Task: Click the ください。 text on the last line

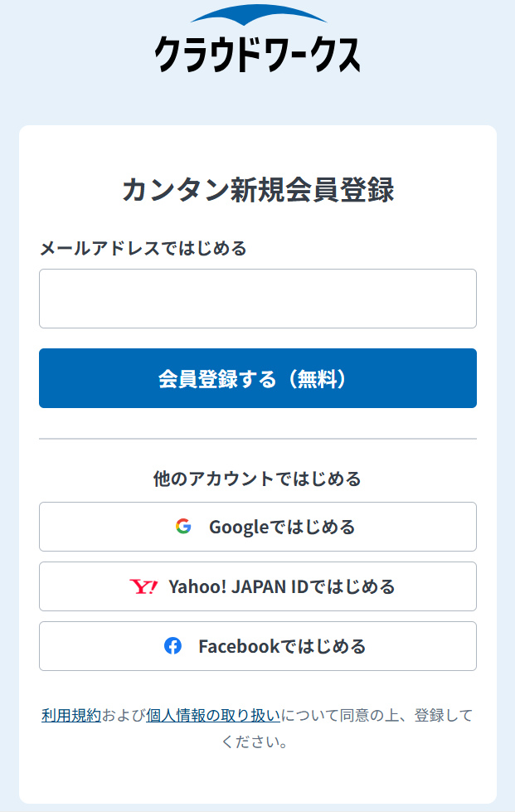Action: click(257, 741)
